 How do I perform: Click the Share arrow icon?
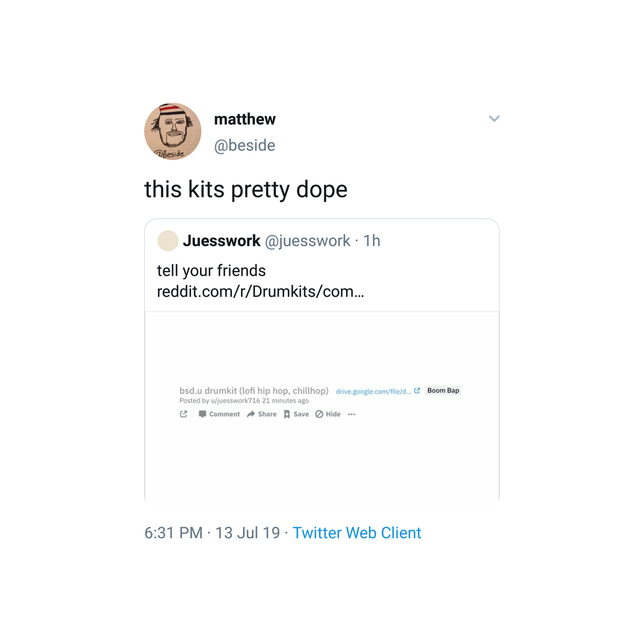coord(251,414)
